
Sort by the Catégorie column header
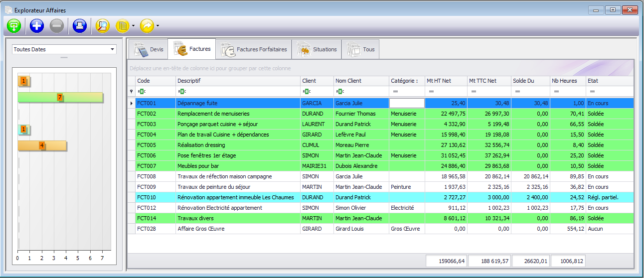coord(407,81)
